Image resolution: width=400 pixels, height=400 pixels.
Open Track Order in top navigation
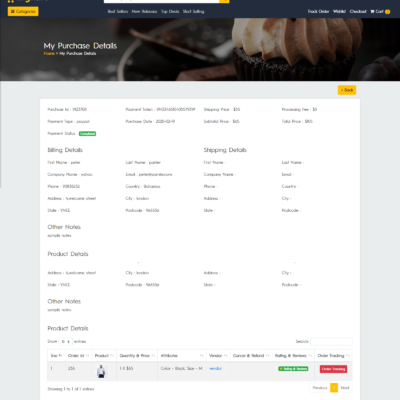[x=318, y=11]
